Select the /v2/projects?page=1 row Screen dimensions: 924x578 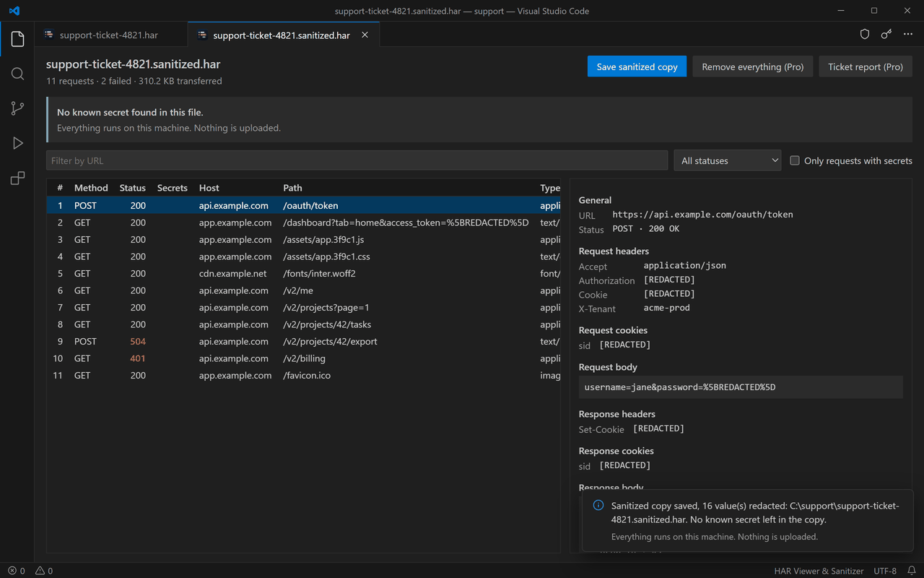(x=304, y=308)
